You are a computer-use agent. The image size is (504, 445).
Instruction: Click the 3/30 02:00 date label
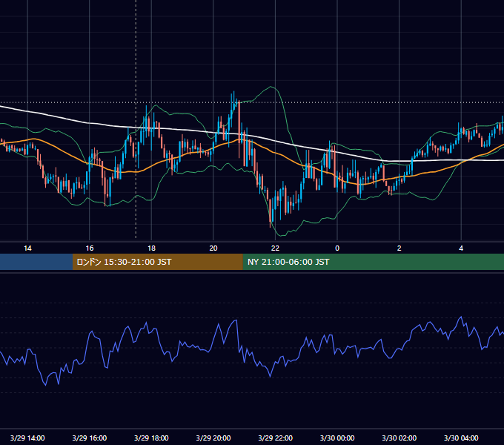[399, 438]
